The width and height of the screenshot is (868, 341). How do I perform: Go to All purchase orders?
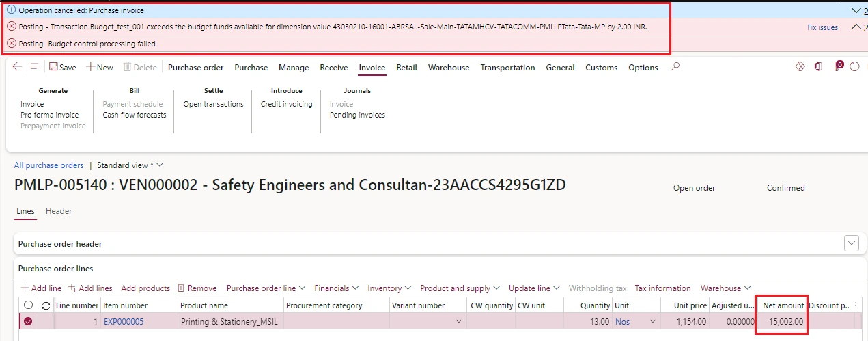pos(49,165)
